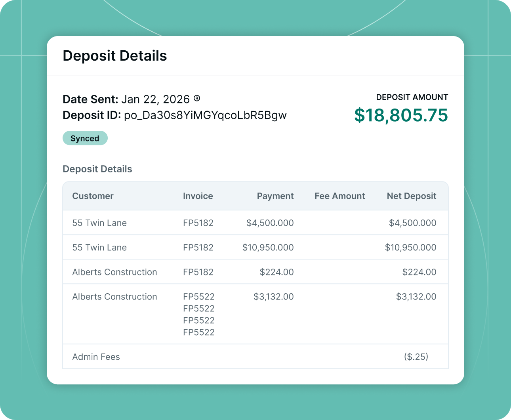
Task: Click the $18,805.75 deposit amount
Action: [401, 115]
